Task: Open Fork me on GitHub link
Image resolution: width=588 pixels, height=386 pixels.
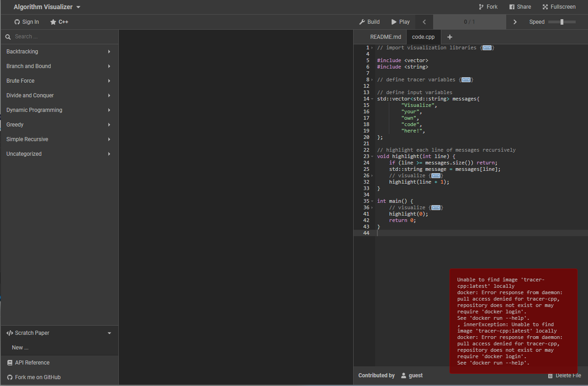Action: point(37,377)
